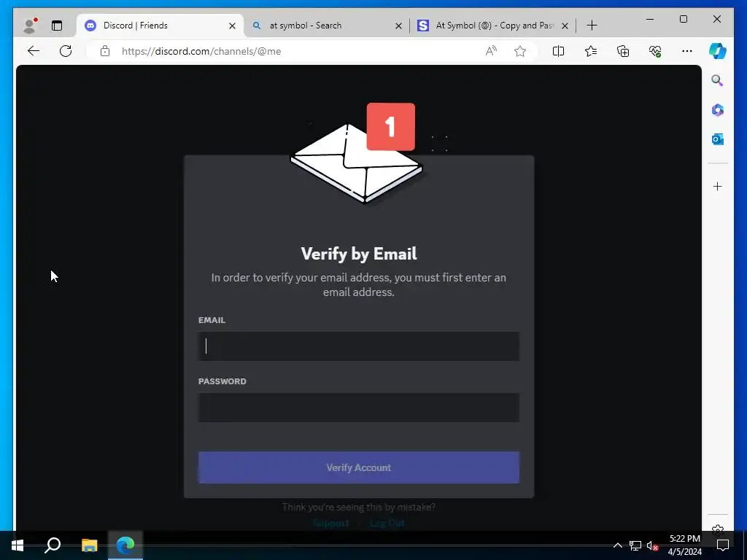747x560 pixels.
Task: Open the favorites list icon
Action: [x=591, y=51]
